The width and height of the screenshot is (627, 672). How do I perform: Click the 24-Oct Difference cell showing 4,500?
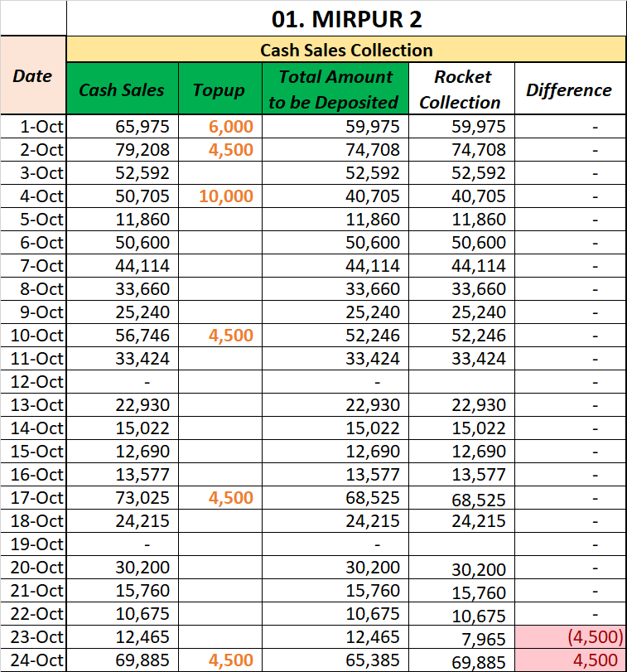point(569,660)
